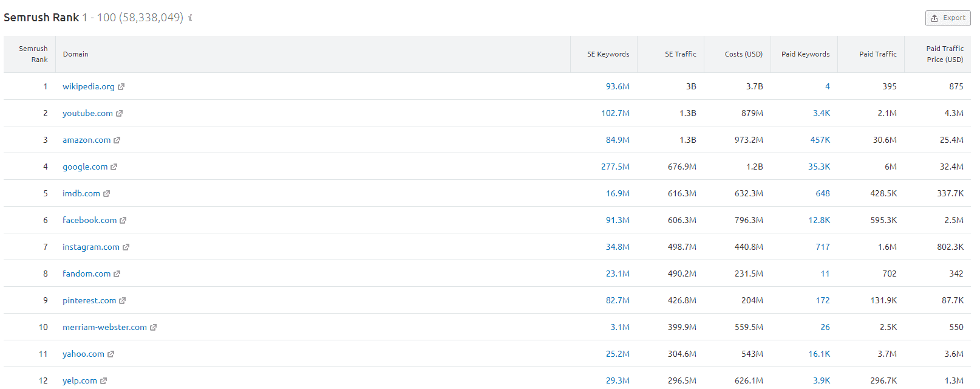The height and width of the screenshot is (389, 980).
Task: Open yahoo.com Paid Keywords value 16.1K
Action: point(819,354)
